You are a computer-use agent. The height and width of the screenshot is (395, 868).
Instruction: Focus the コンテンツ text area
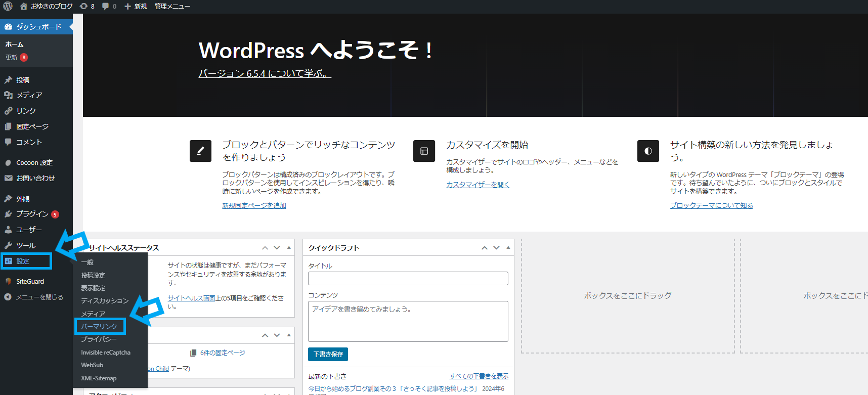[x=408, y=322]
